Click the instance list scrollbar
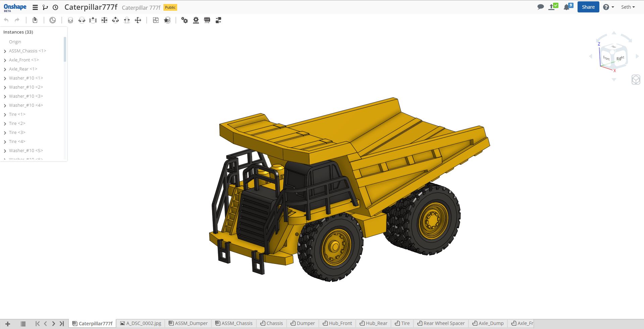The height and width of the screenshot is (329, 644). [x=65, y=49]
